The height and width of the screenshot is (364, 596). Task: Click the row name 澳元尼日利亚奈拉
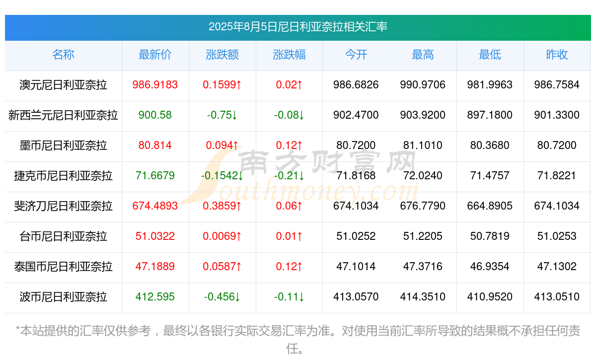tap(63, 85)
